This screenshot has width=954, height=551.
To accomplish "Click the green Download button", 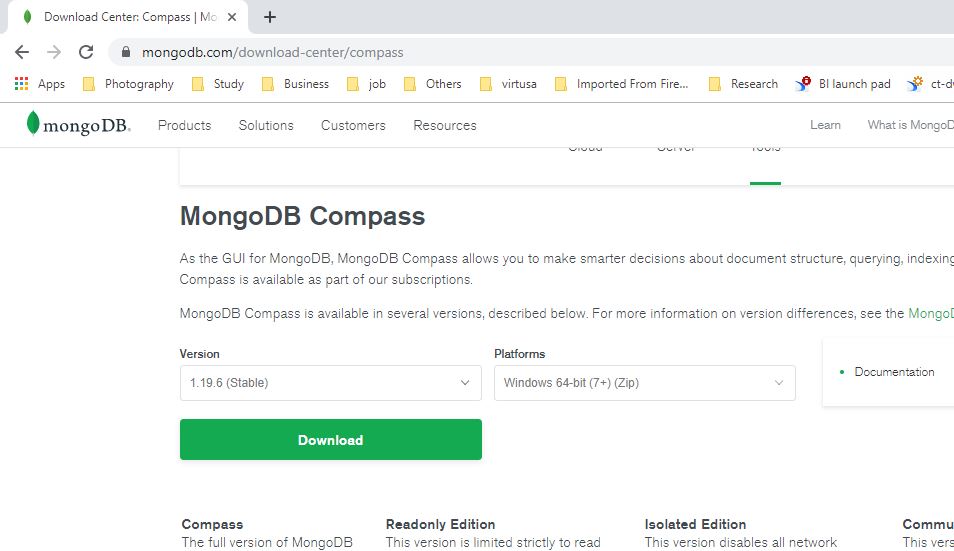I will [330, 439].
